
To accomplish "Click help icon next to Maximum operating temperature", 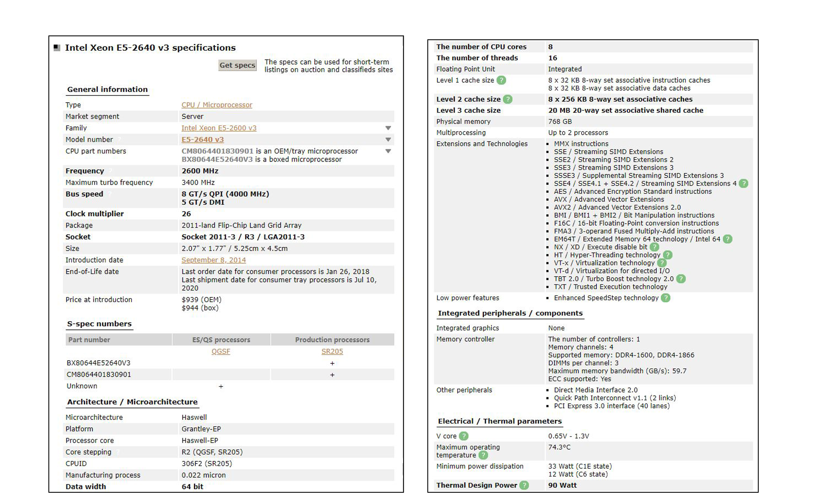I will click(x=483, y=455).
